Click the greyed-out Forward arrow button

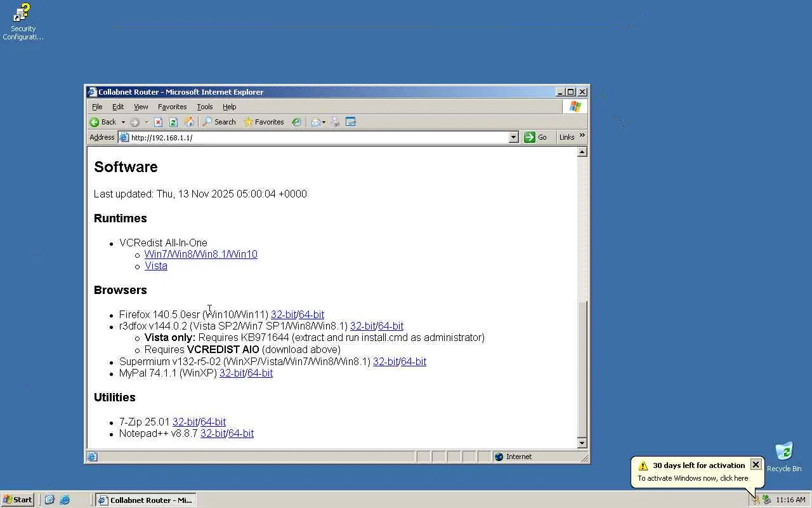point(134,122)
